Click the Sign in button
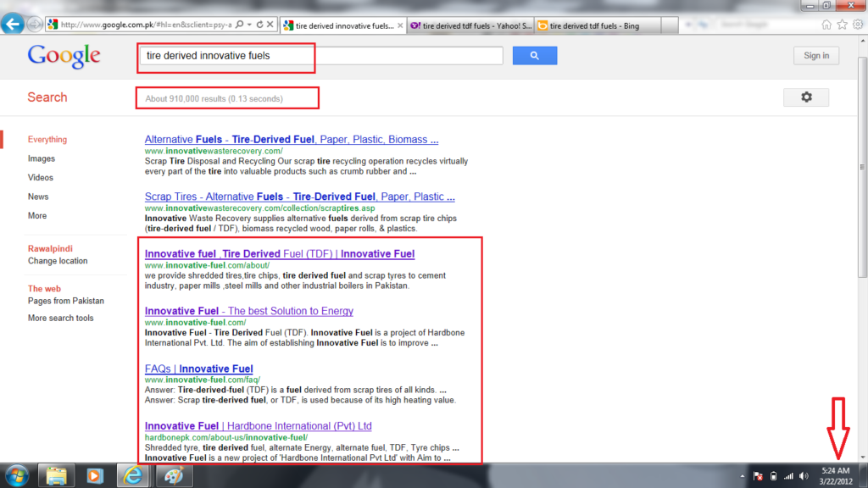The width and height of the screenshot is (868, 488). tap(816, 56)
